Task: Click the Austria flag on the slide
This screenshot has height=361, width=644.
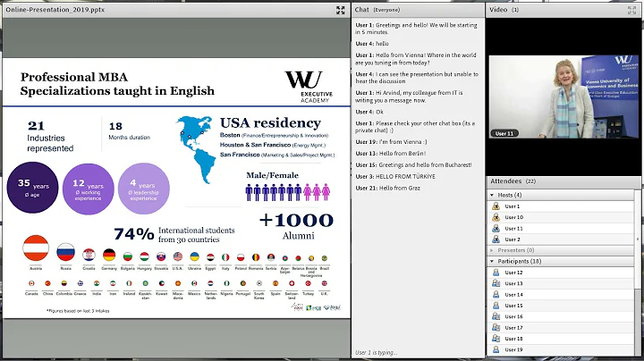Action: tap(36, 248)
